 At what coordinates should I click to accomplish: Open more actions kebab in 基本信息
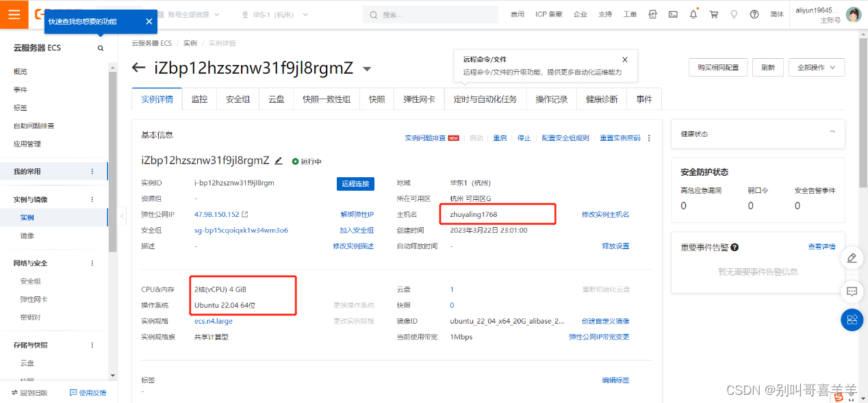[x=649, y=138]
